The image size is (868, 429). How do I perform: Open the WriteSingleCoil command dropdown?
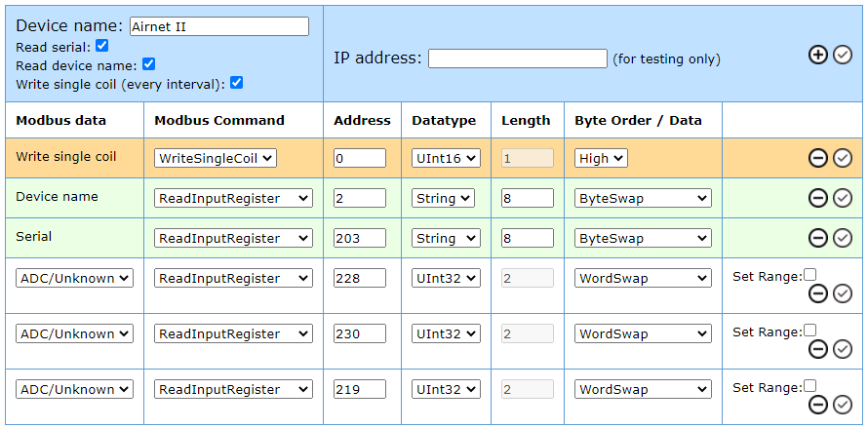coord(216,158)
